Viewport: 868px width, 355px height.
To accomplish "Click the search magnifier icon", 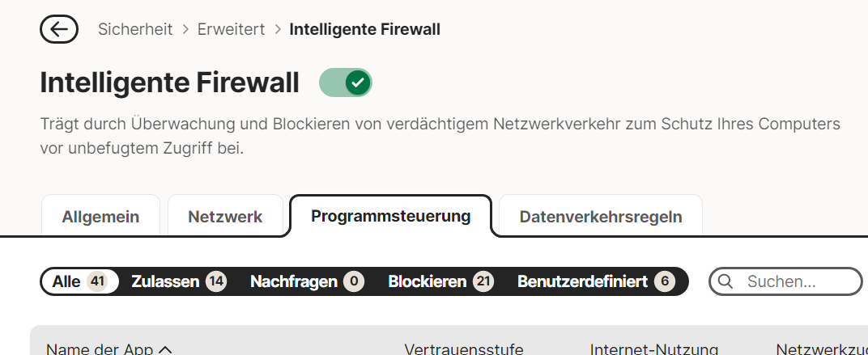I will click(725, 281).
